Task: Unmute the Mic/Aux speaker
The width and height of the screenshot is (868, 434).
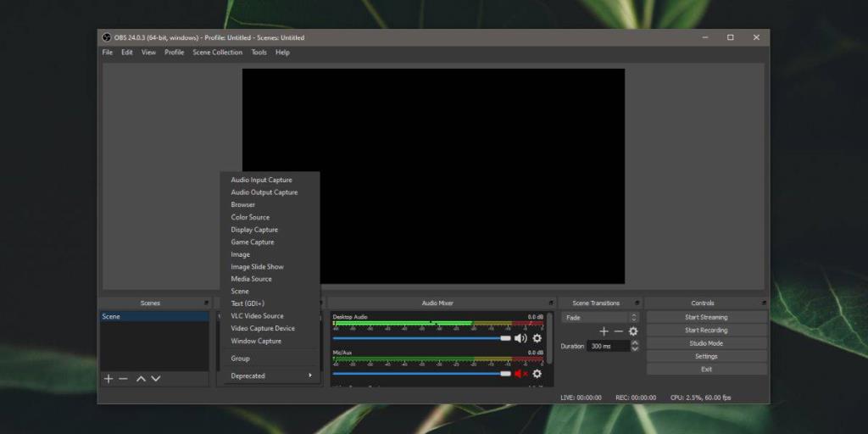Action: (x=520, y=374)
